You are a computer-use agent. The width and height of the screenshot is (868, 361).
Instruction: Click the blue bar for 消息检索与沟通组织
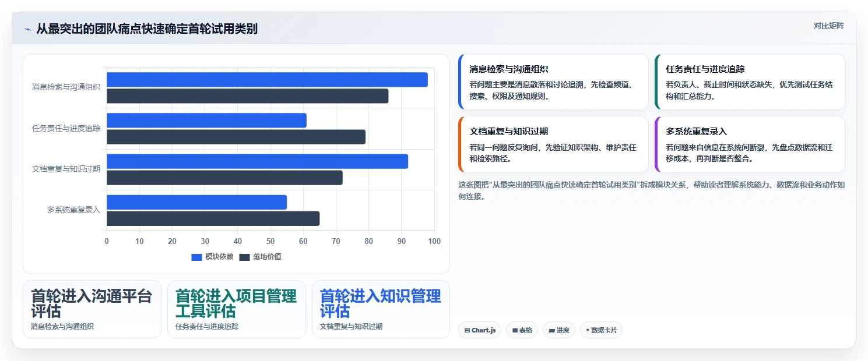point(267,80)
